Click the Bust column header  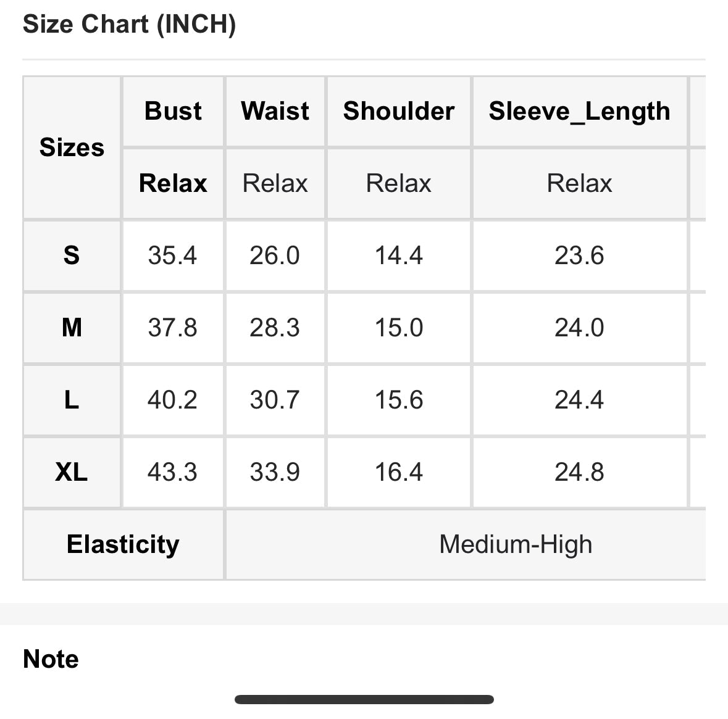[173, 112]
